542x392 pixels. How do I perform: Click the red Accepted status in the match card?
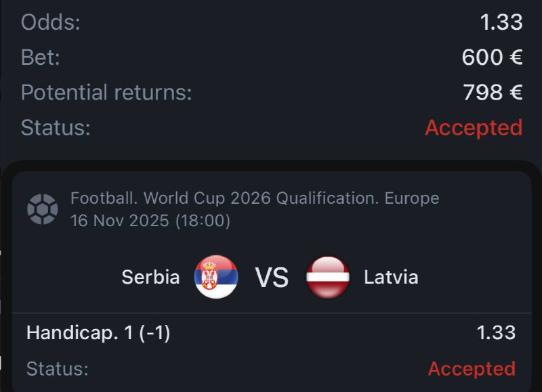coord(472,368)
